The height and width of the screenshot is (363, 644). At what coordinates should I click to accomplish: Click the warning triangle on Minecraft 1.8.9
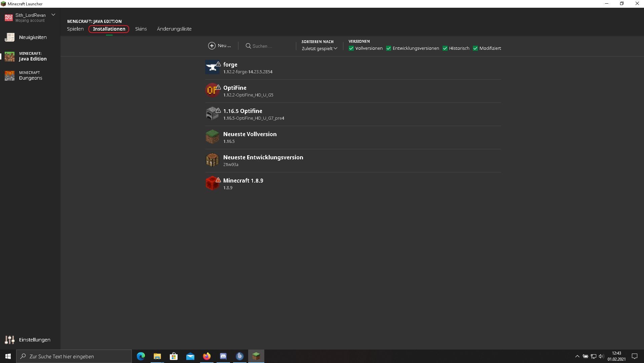(218, 180)
